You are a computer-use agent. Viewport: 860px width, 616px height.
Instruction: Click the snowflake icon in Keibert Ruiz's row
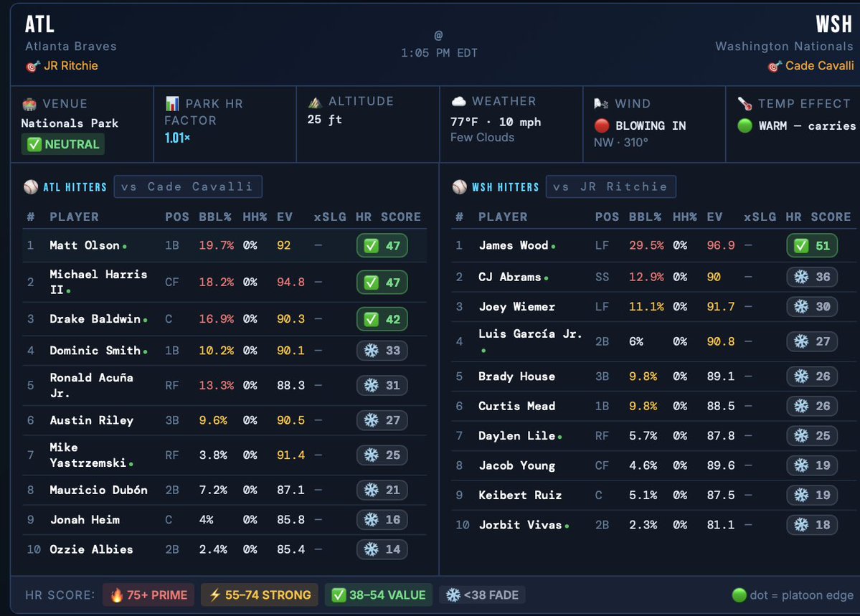click(x=801, y=496)
